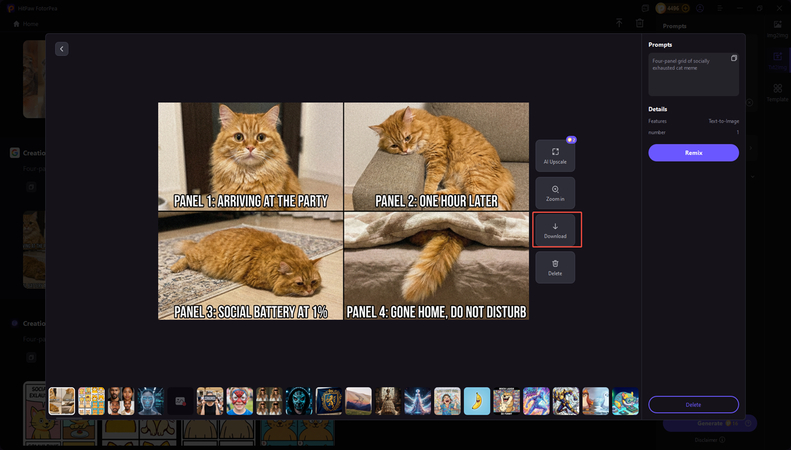Viewport: 791px width, 450px height.
Task: Open the user account profile icon
Action: click(700, 8)
